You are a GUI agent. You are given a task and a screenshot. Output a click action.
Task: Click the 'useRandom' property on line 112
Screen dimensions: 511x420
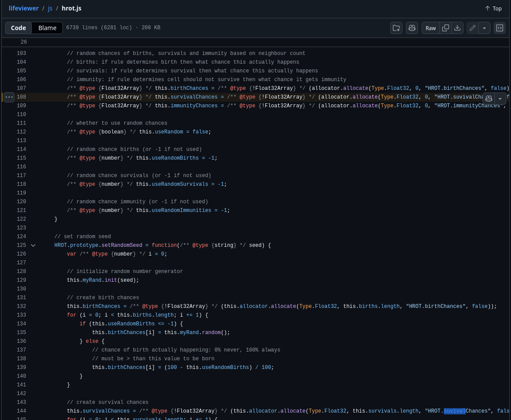[169, 132]
